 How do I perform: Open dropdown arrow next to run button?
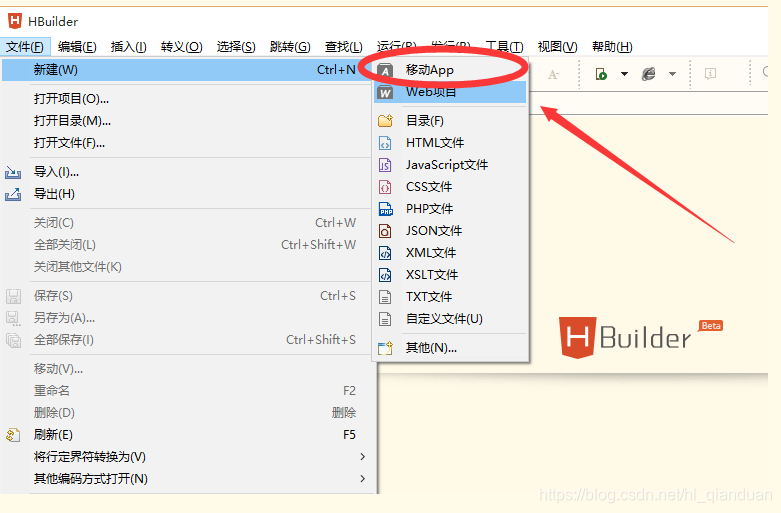(624, 74)
